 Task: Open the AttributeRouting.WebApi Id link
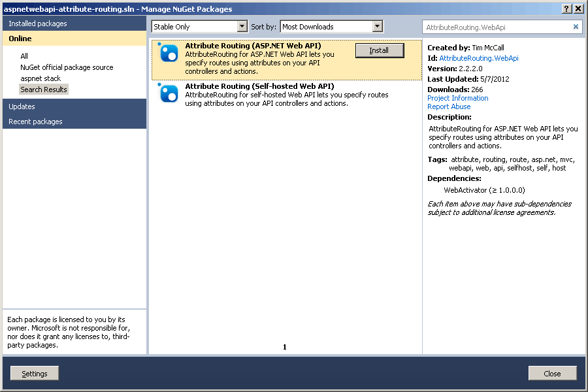478,58
